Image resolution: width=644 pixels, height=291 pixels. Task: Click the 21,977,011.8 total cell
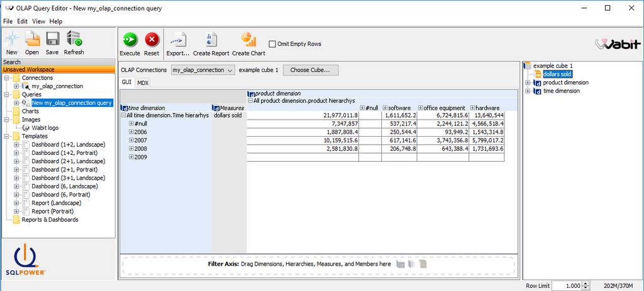click(303, 116)
